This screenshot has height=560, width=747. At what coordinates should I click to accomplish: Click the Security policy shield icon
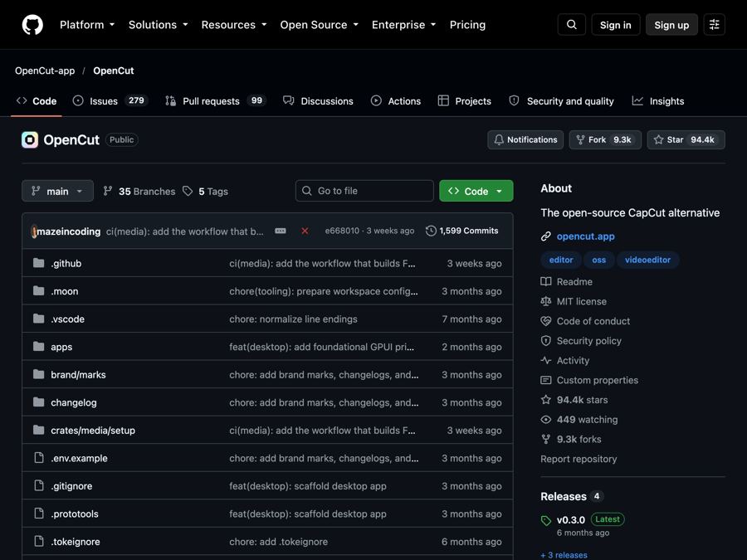pyautogui.click(x=546, y=341)
